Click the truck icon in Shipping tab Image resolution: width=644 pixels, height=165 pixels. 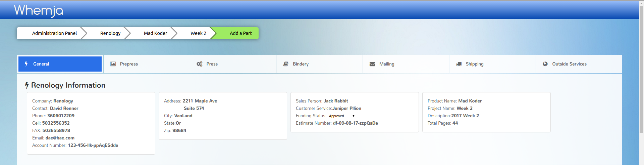[459, 64]
